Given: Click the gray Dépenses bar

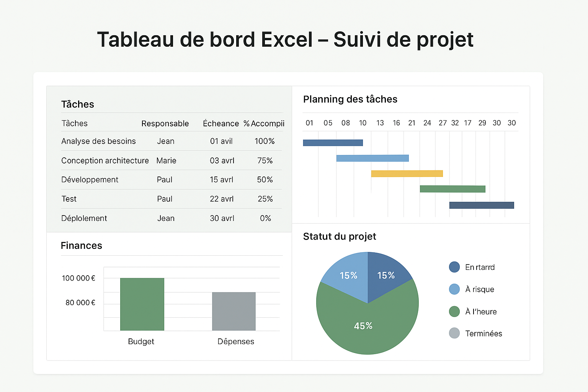Looking at the screenshot, I should tap(234, 311).
